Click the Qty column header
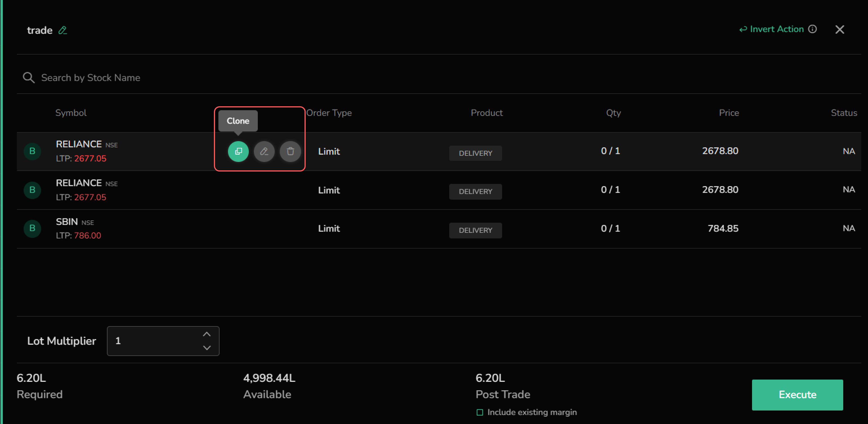 point(613,113)
